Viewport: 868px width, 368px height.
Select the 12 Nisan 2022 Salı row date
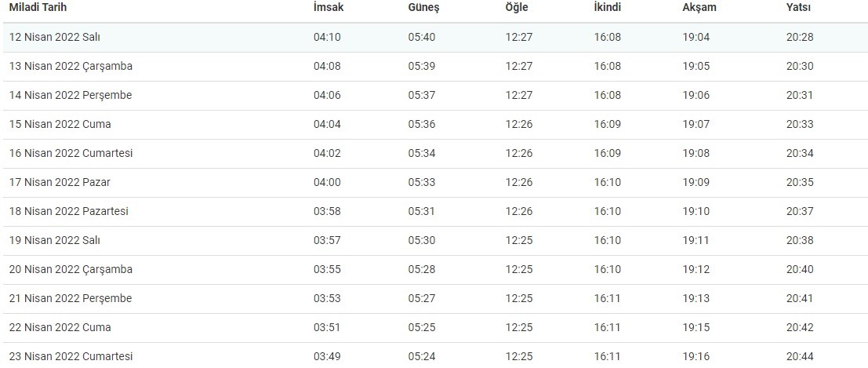click(x=55, y=38)
